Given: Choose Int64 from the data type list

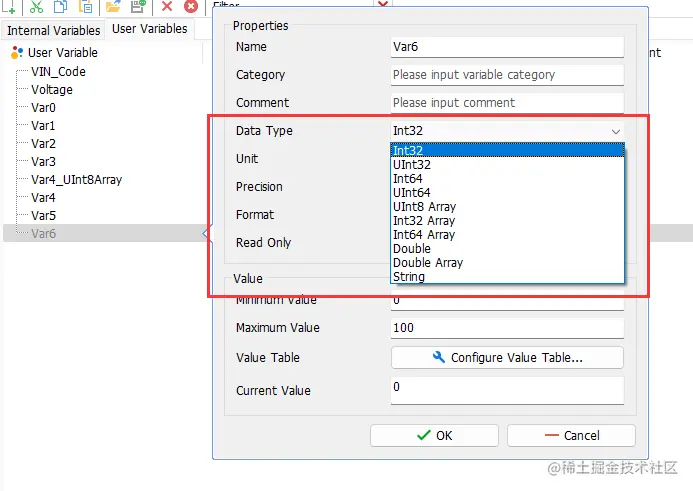Looking at the screenshot, I should click(507, 179).
